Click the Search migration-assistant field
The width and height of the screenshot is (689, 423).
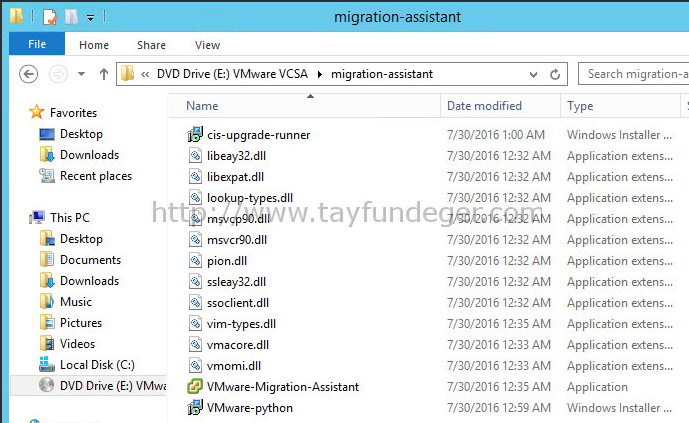634,74
